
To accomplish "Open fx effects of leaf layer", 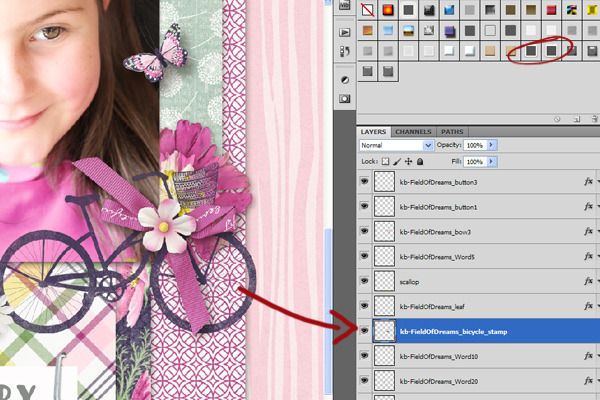I will click(x=589, y=306).
